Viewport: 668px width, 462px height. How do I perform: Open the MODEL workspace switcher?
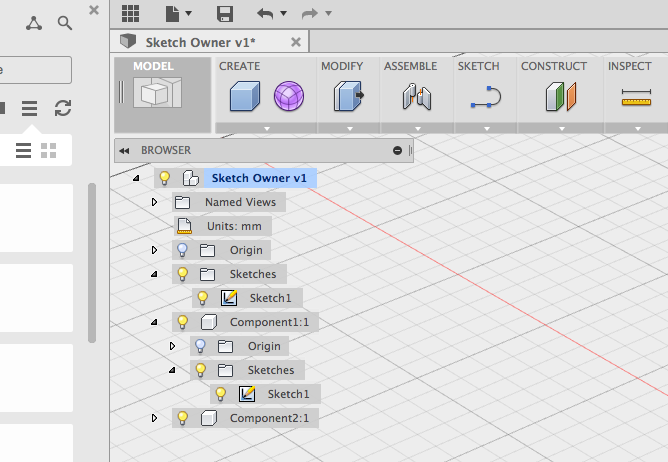tap(162, 95)
